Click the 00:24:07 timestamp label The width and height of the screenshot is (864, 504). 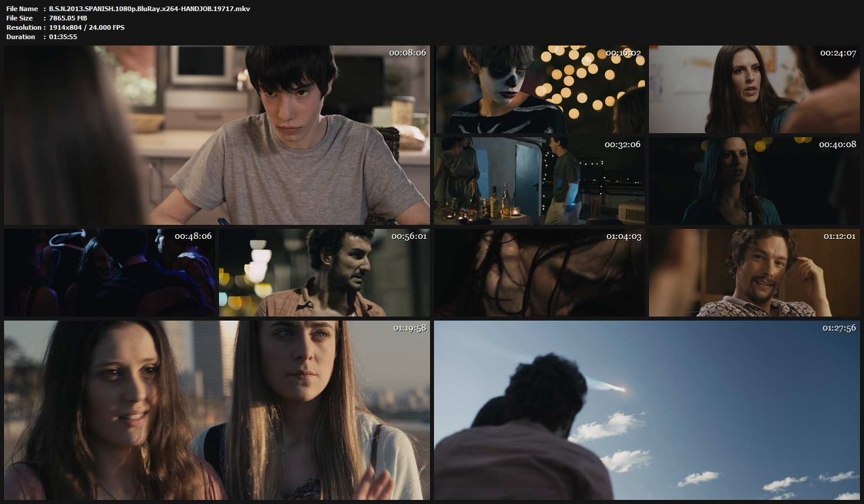pyautogui.click(x=838, y=53)
